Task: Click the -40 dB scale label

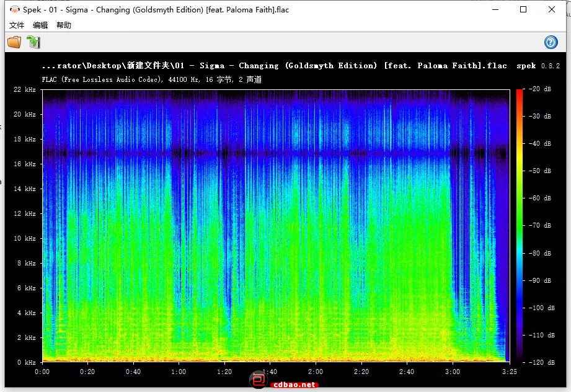Action: 539,143
